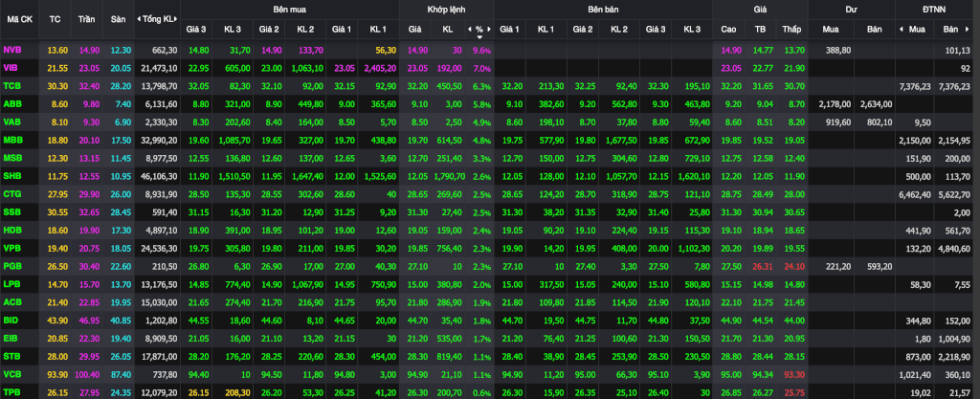Click the % change column header
980x399 pixels.
click(479, 29)
